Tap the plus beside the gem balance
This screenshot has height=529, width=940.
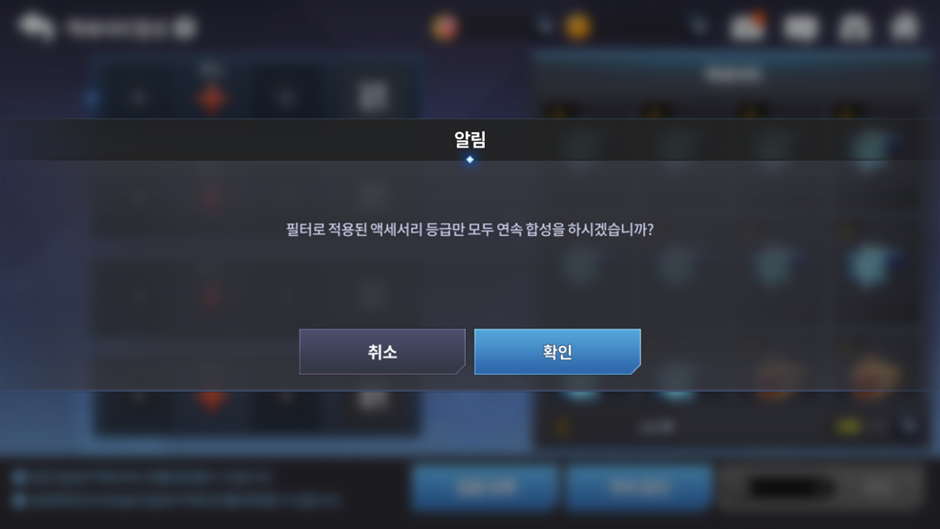[x=544, y=26]
